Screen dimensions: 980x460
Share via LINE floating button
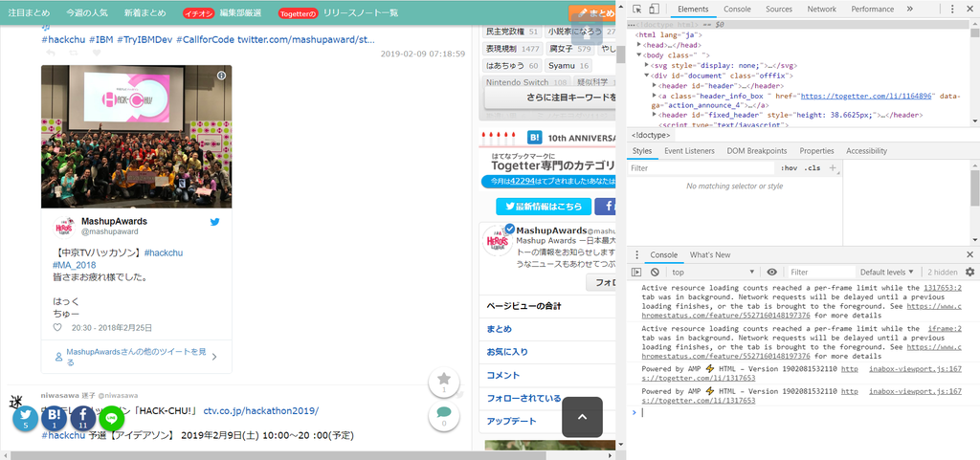click(112, 418)
